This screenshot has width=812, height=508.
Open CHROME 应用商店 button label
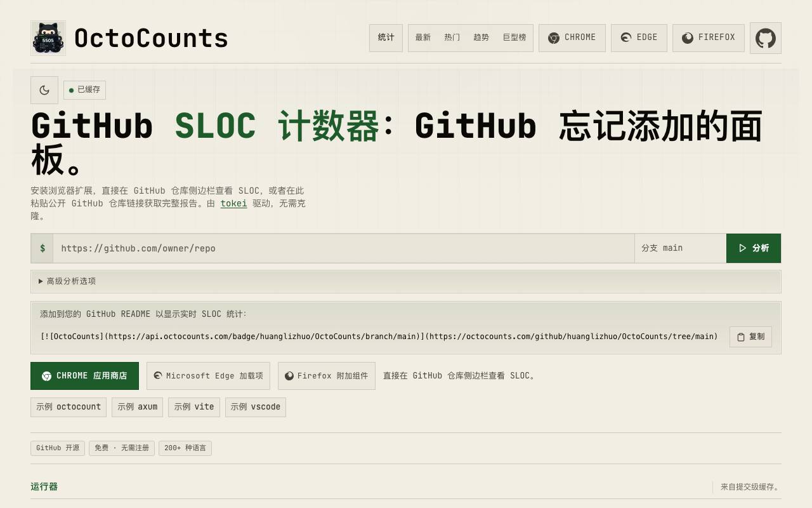(92, 376)
